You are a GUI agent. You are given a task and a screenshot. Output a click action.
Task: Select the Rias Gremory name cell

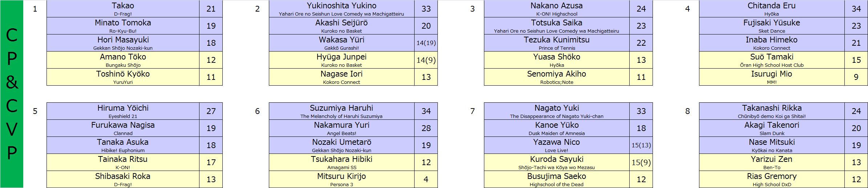click(772, 179)
